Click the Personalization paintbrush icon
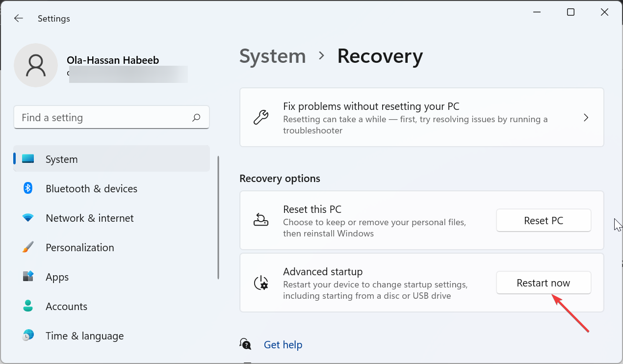623x364 pixels. 28,247
